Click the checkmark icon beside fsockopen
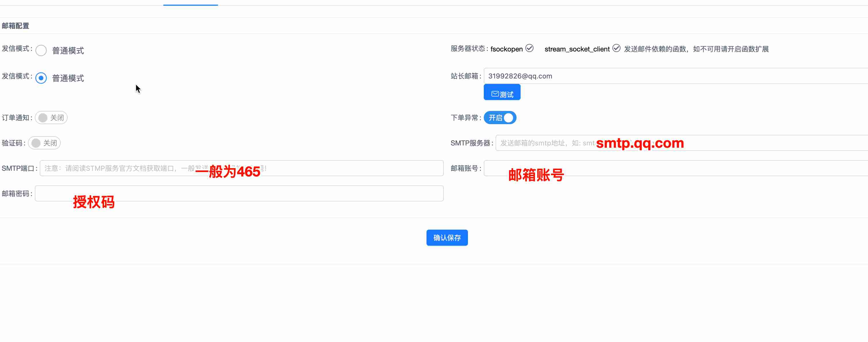The width and height of the screenshot is (868, 342). coord(529,49)
